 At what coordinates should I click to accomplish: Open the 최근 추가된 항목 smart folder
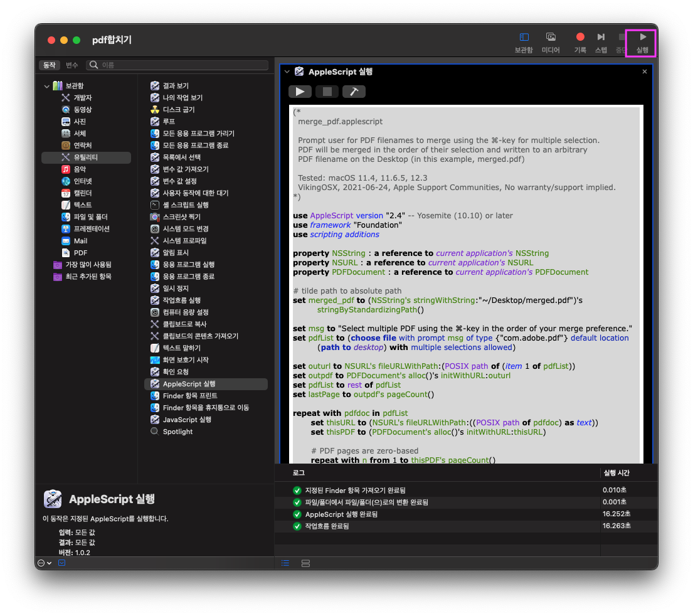[88, 277]
